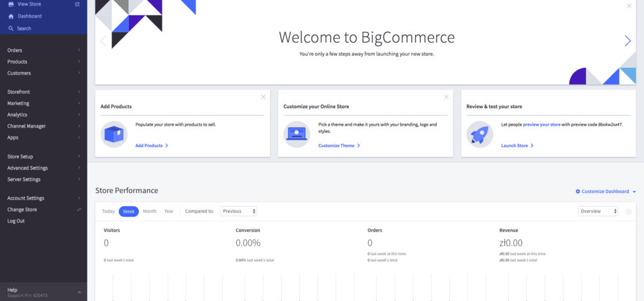Click the 0.00% conversion value
The image size is (644, 301).
248,243
